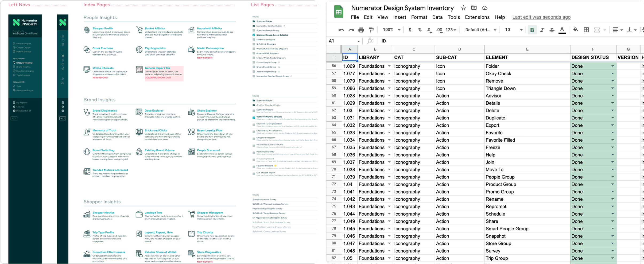
Task: Open the View menu
Action: 383,17
